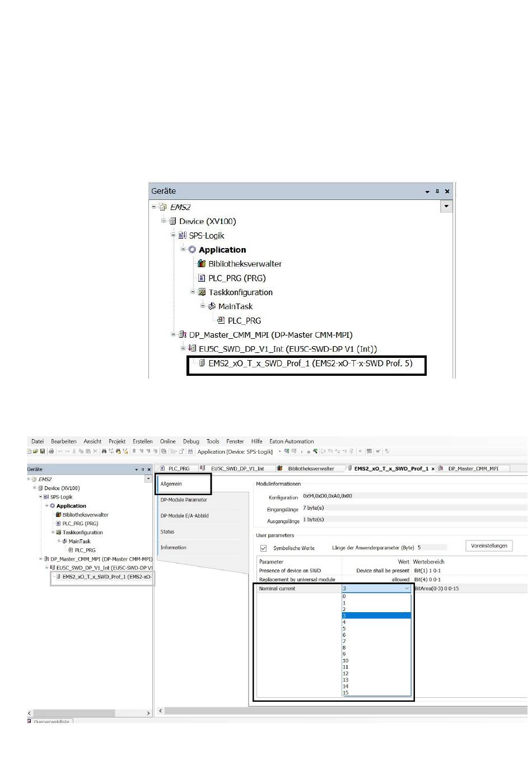Click the MainTask icon in the enlarged Geräte panel

[212, 306]
